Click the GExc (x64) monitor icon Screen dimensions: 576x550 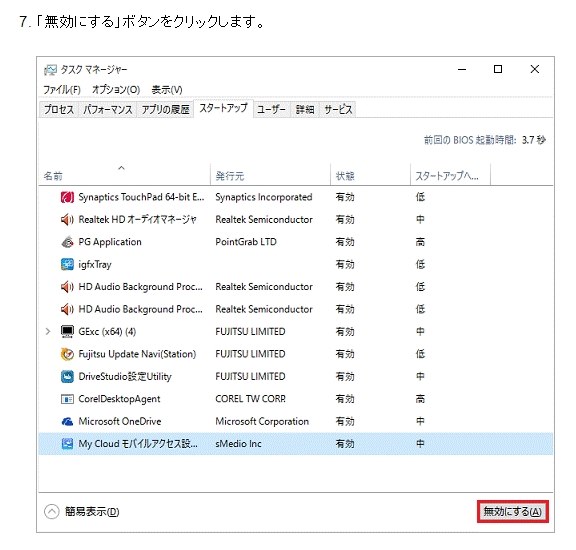point(67,332)
